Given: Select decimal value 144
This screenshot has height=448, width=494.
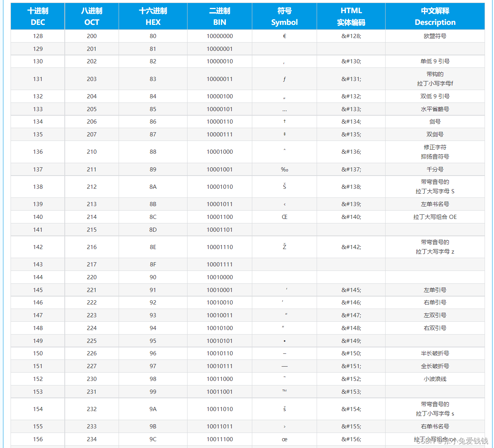Looking at the screenshot, I should coord(38,277).
